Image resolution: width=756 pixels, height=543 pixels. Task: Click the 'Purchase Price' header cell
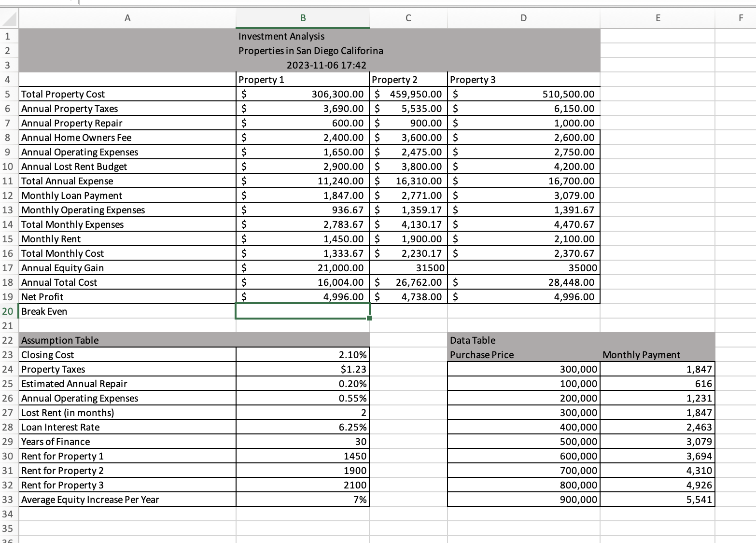(524, 355)
